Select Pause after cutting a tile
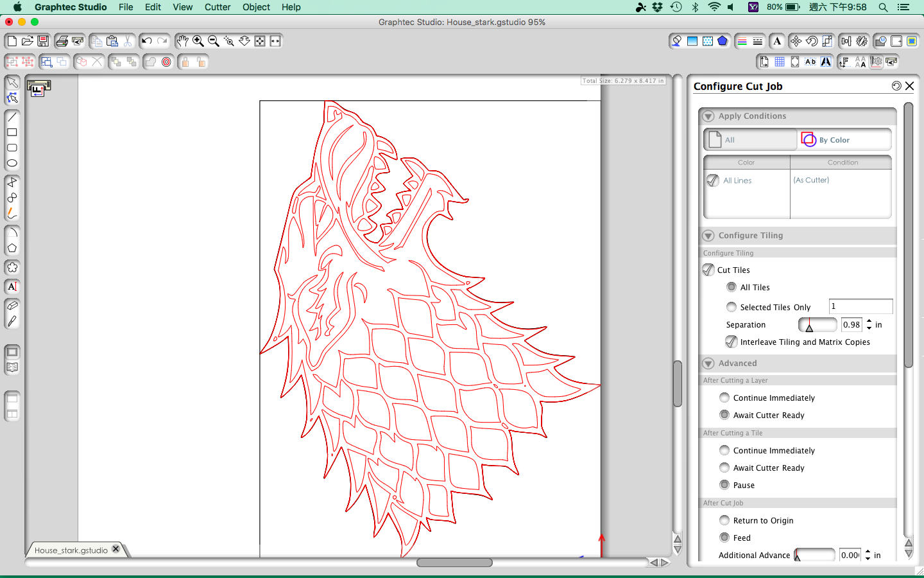This screenshot has height=578, width=924. point(724,485)
